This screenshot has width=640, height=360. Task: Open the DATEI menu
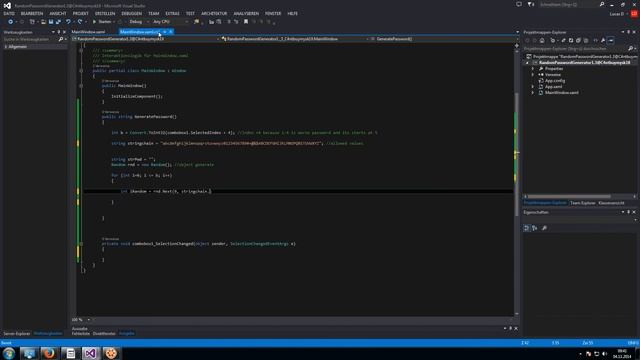[9, 13]
